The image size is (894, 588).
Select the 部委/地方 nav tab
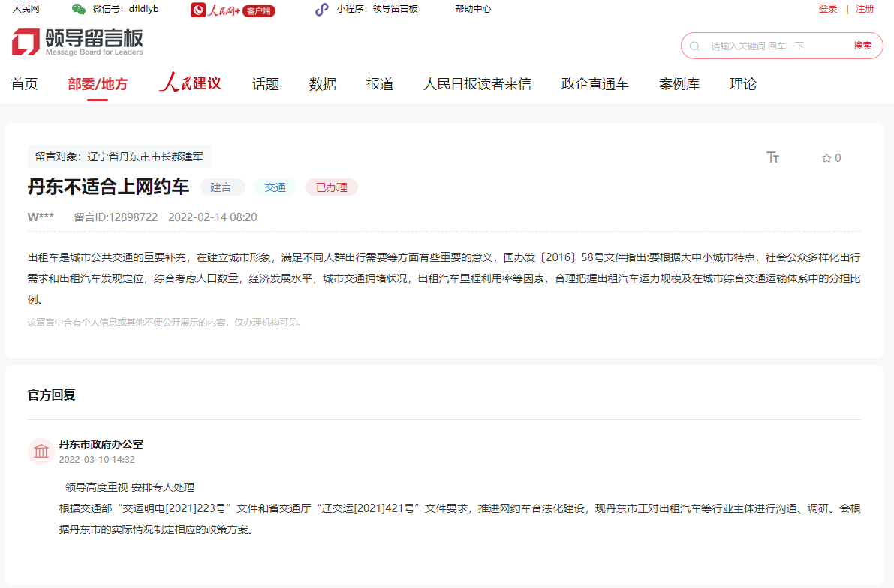coord(98,84)
